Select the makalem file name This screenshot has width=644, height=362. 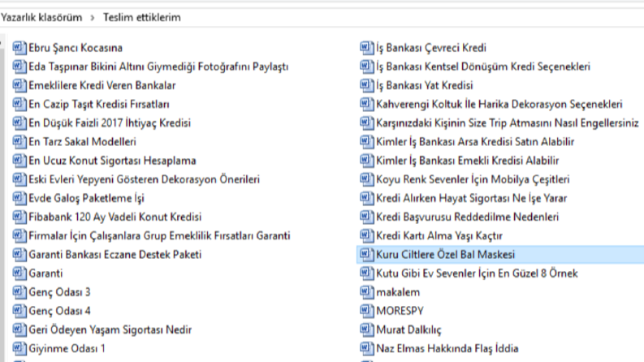pos(398,292)
